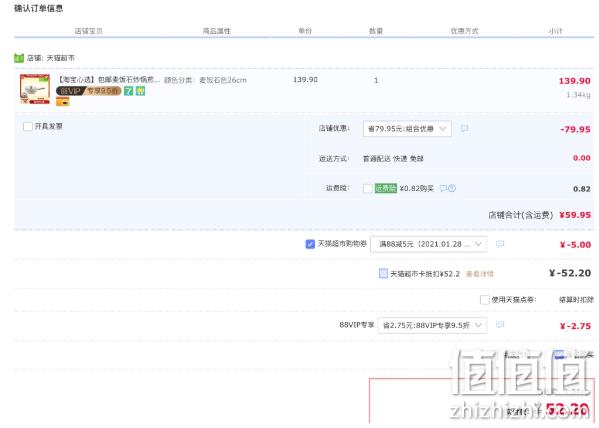Click the 88VIP 9.5折 badge

coord(89,91)
